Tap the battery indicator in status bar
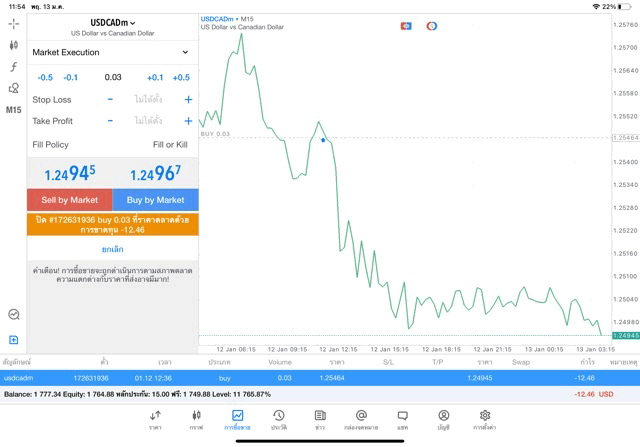The height and width of the screenshot is (447, 640). tap(624, 7)
